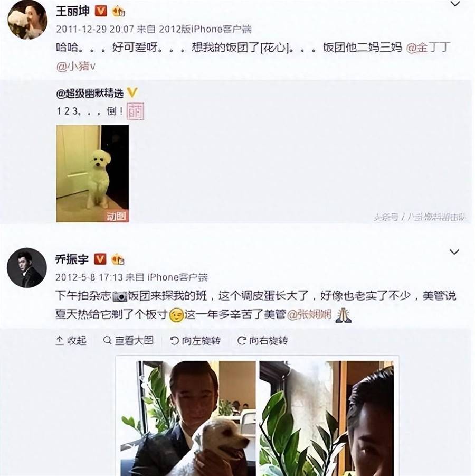Image resolution: width=475 pixels, height=476 pixels.
Task: Expand the options chevron on 王丽坤's post
Action: [455, 4]
